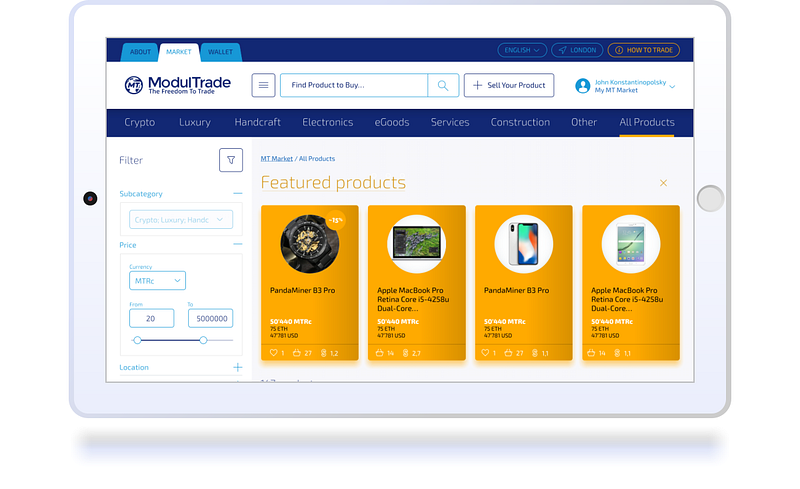Image resolution: width=800 pixels, height=489 pixels.
Task: Collapse the Subcategory filter section
Action: click(x=237, y=193)
